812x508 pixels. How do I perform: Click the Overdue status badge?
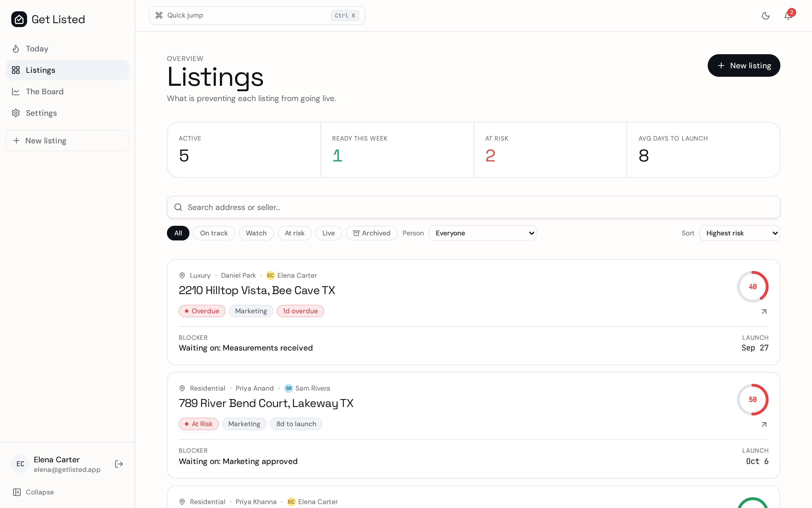pos(202,311)
